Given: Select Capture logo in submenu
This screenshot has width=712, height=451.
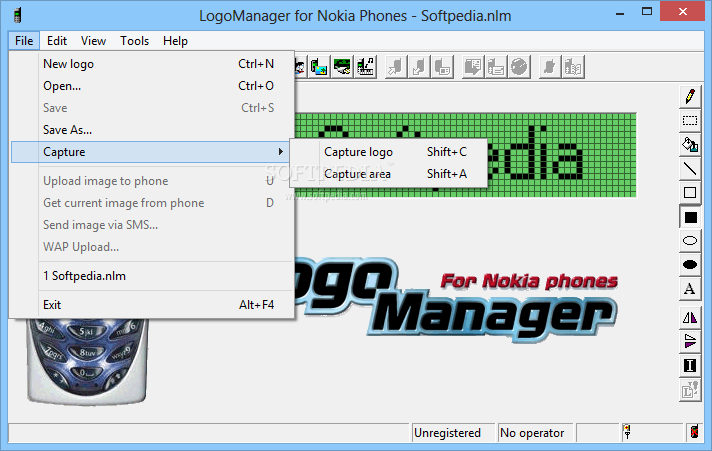Looking at the screenshot, I should click(x=389, y=152).
